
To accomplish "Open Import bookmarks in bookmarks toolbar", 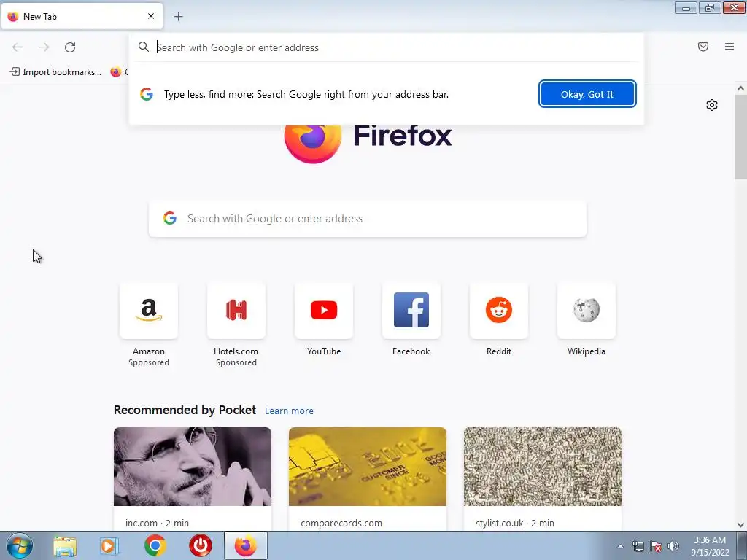I will pos(55,72).
